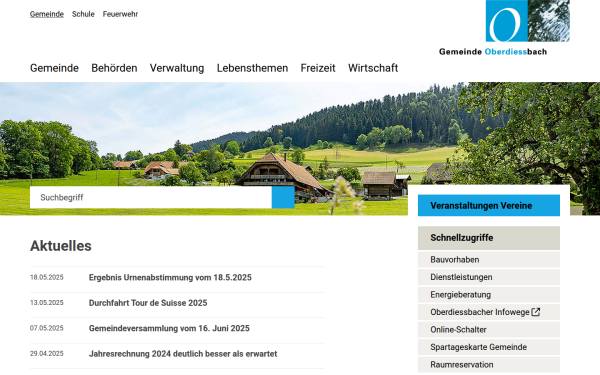Open the Spartageskarte Gemeinde link
This screenshot has width=600, height=375.
click(489, 347)
